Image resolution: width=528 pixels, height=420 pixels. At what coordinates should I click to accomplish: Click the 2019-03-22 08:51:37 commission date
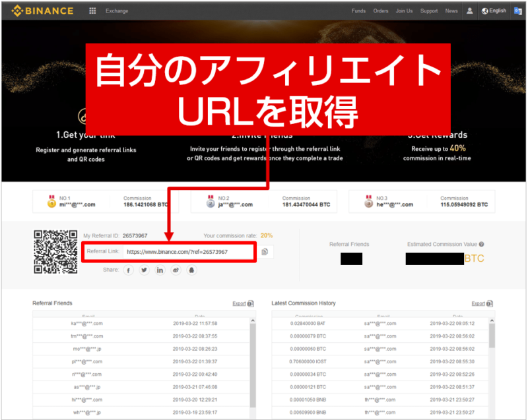point(452,387)
